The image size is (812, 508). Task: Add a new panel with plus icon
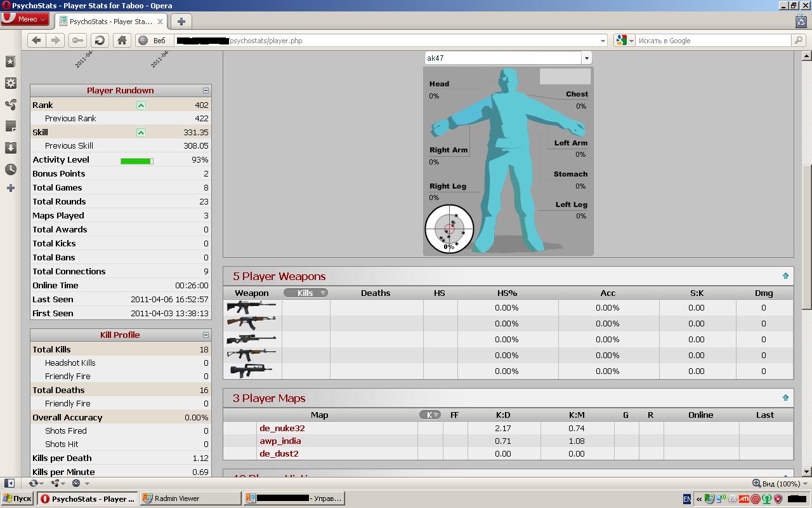coord(10,188)
